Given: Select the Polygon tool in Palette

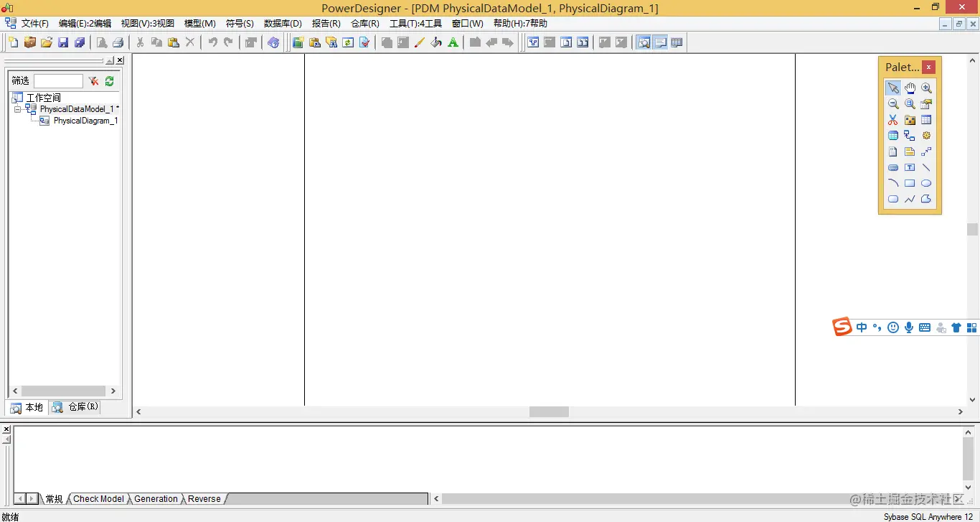Looking at the screenshot, I should coord(926,199).
